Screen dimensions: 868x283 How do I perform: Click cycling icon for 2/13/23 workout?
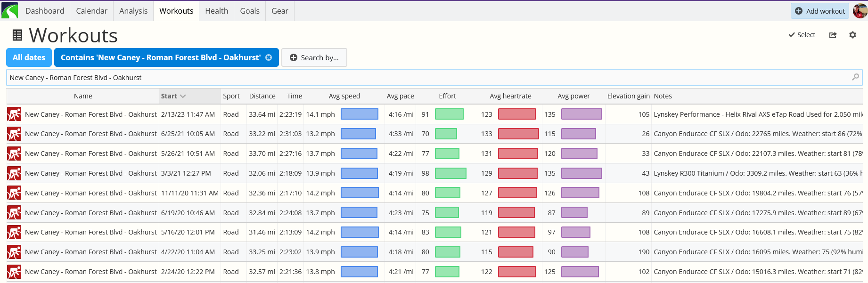point(14,114)
